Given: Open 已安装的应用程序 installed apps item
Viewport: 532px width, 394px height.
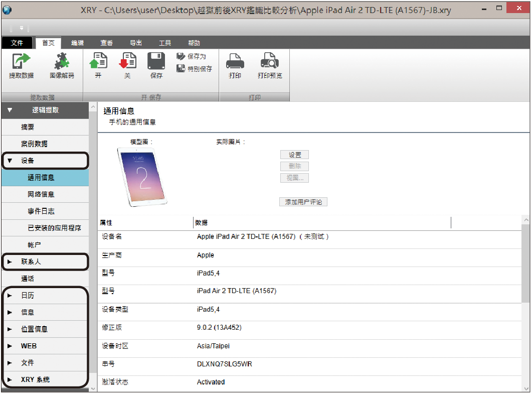Looking at the screenshot, I should 45,228.
